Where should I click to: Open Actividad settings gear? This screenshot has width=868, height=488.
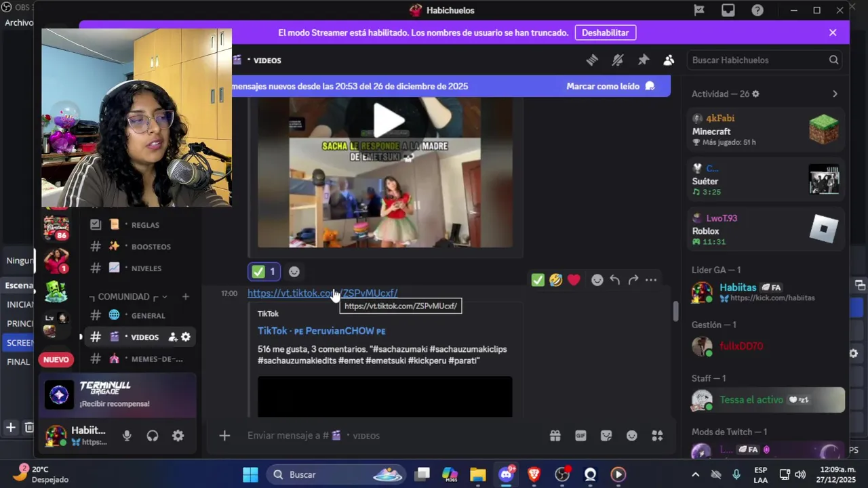click(755, 94)
